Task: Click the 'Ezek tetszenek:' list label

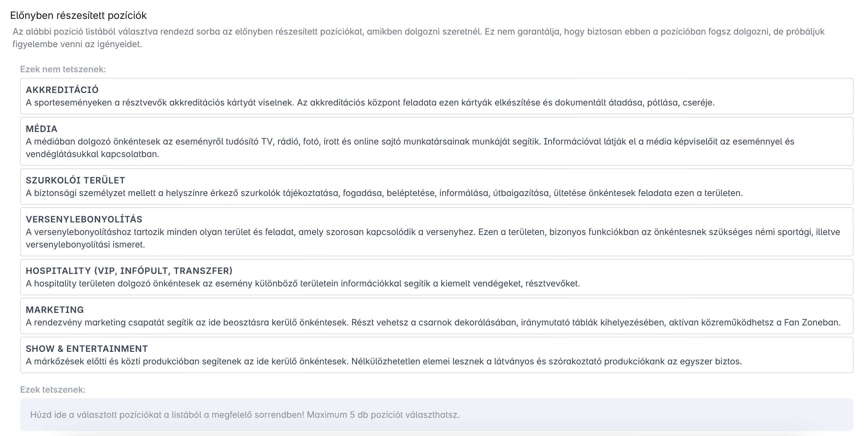Action: point(53,390)
